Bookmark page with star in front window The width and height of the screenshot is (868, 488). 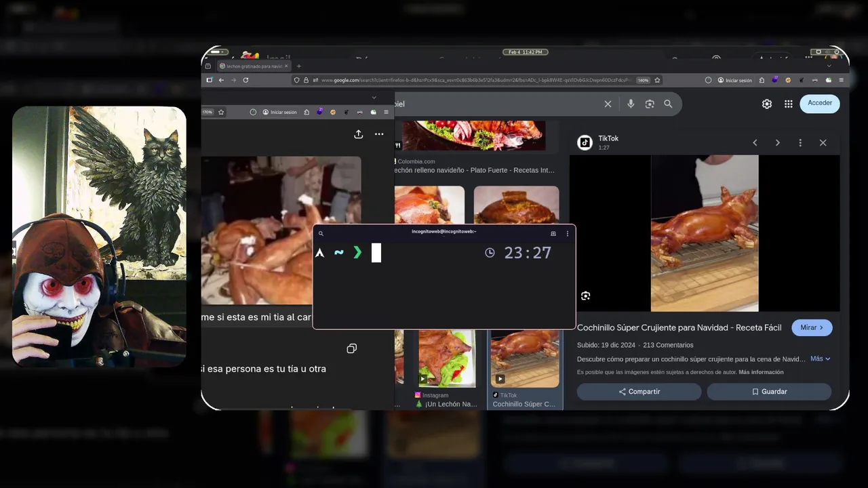tap(657, 80)
